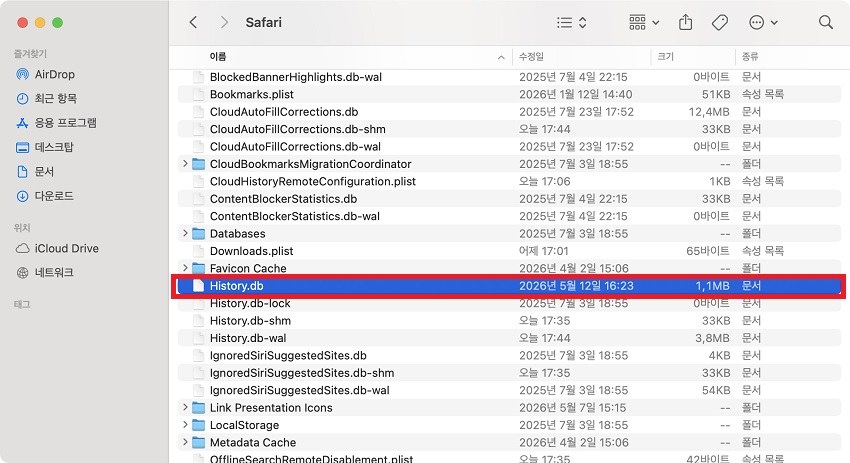This screenshot has width=850, height=463.
Task: Select the Favicon Cache folder icon
Action: (198, 268)
